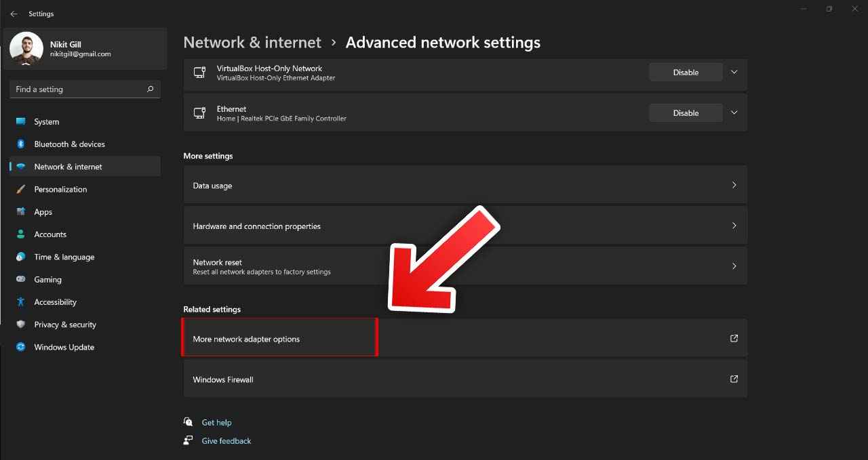Click the Give feedback person icon
The width and height of the screenshot is (868, 460).
(x=189, y=440)
